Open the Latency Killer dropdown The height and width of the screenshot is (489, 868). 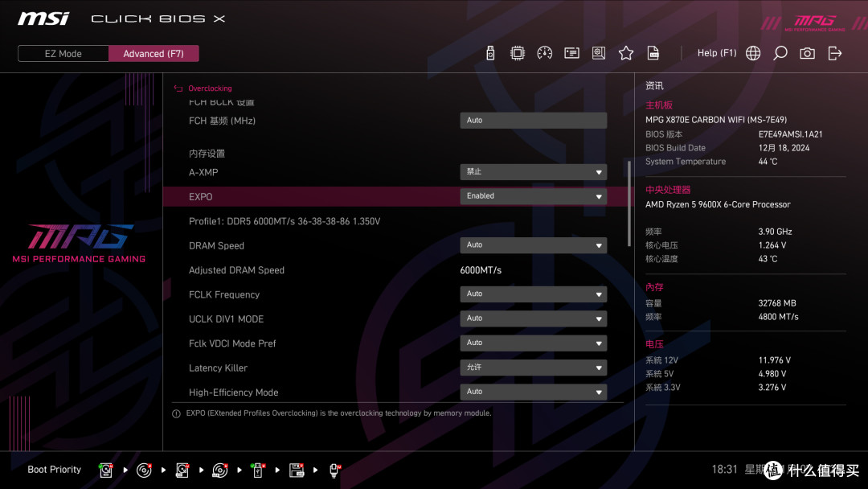(x=533, y=368)
